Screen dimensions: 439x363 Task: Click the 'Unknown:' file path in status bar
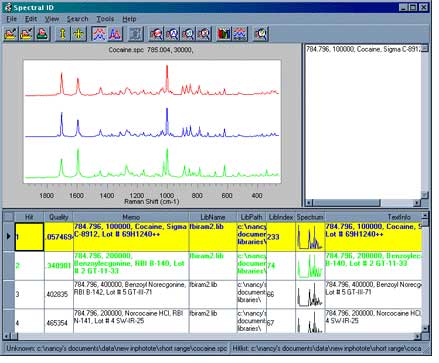(116, 348)
